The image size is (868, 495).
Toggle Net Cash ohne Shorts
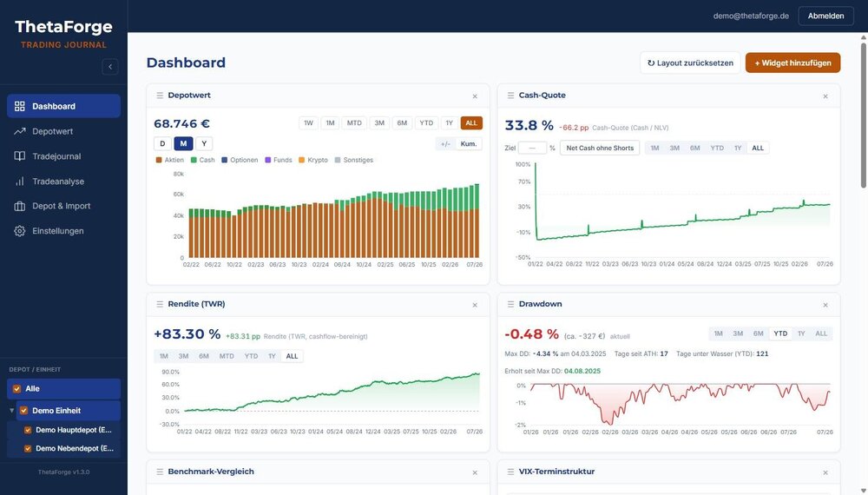600,148
